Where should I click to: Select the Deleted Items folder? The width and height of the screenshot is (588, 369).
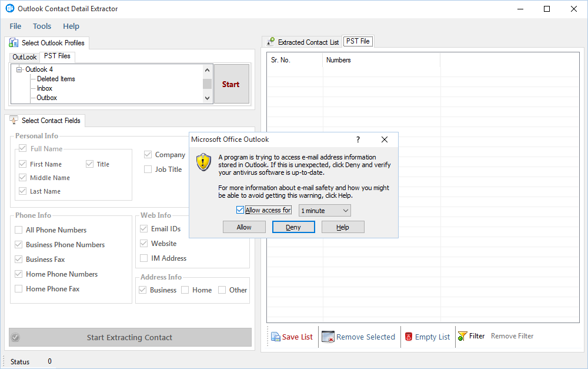click(56, 79)
